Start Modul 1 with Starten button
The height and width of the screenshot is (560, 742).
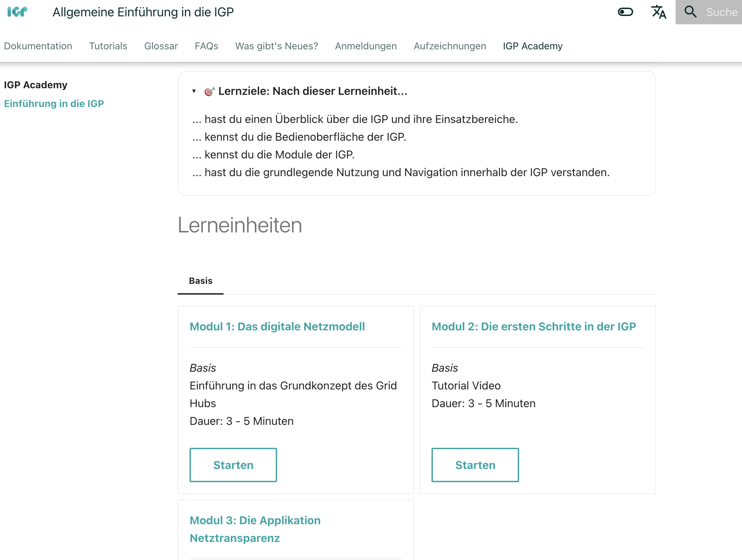pos(233,465)
